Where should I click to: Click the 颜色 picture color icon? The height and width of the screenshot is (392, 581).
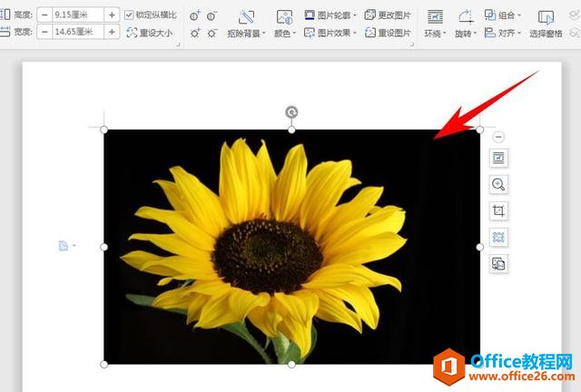tap(284, 17)
